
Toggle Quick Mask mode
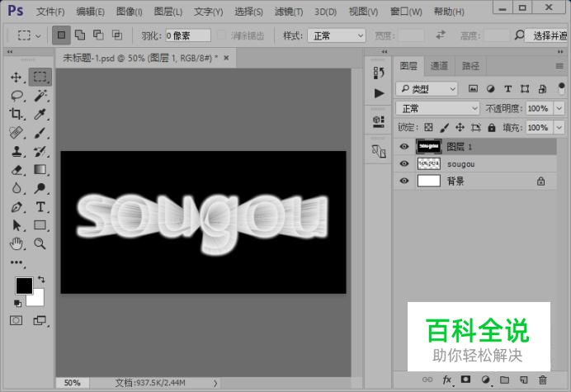pos(16,320)
